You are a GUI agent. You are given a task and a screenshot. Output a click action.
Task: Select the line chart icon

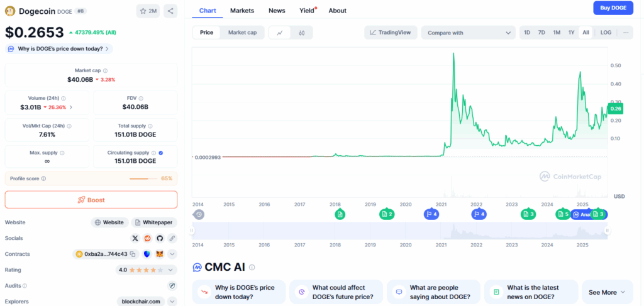[280, 33]
